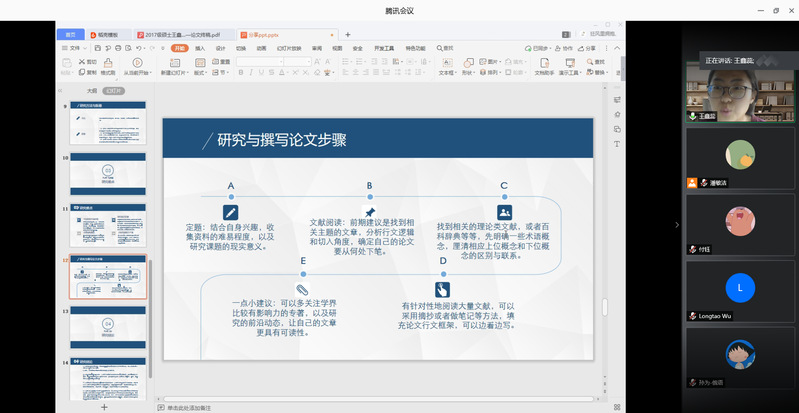Click the hand pointer icon under step D

442,289
